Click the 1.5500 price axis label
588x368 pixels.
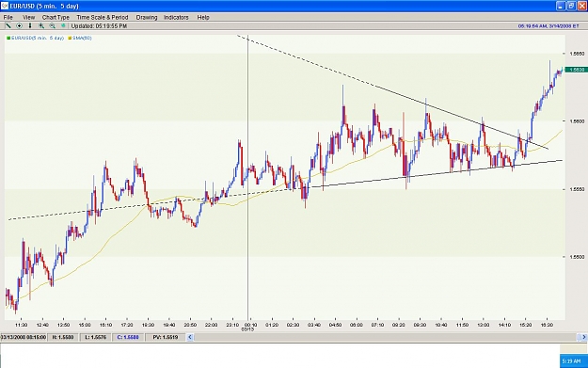coord(577,257)
